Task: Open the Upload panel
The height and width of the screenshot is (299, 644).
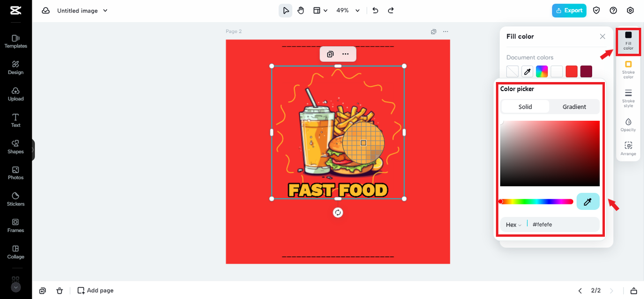Action: click(16, 94)
